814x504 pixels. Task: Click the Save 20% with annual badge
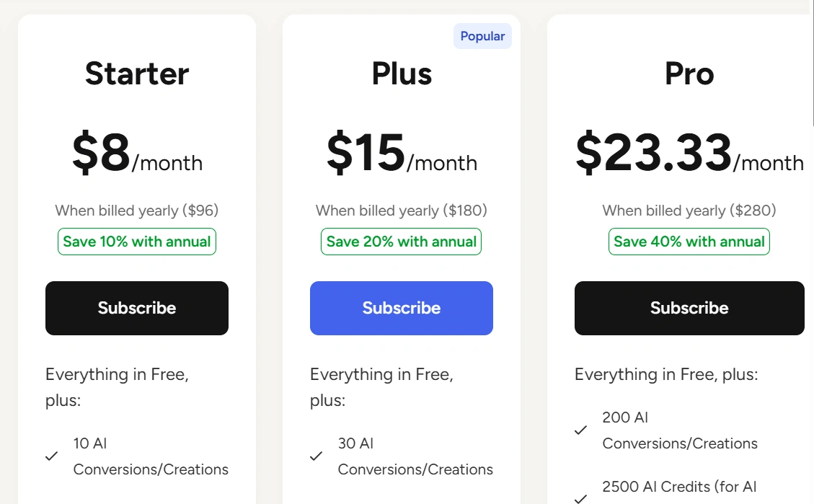(x=402, y=242)
